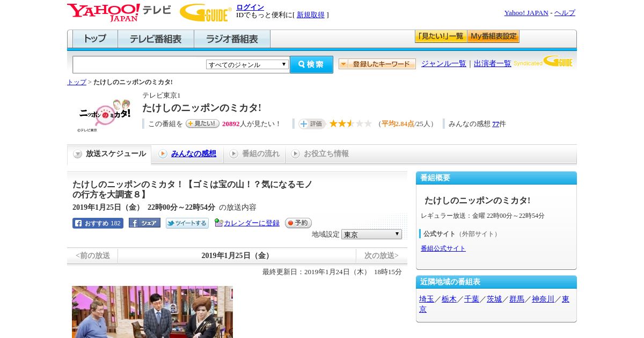
Task: Open the 神奈川 regional listing link
Action: (x=543, y=299)
